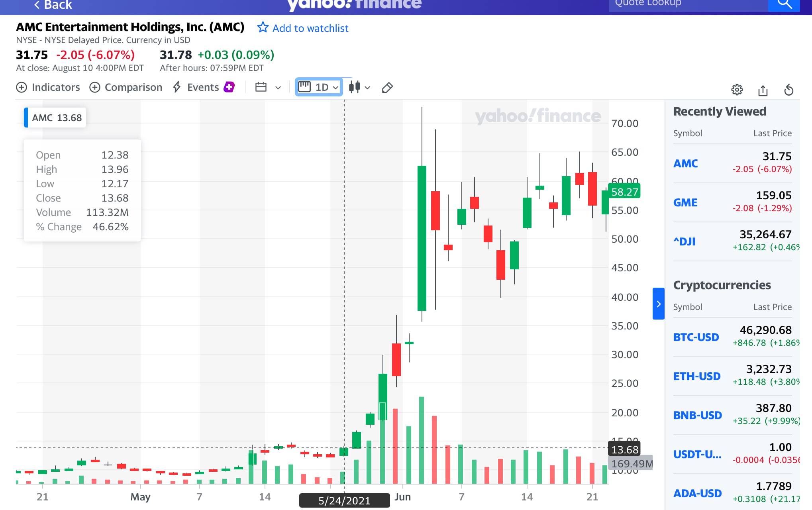Collapse the side panel with blue arrow
The image size is (812, 510).
click(658, 304)
